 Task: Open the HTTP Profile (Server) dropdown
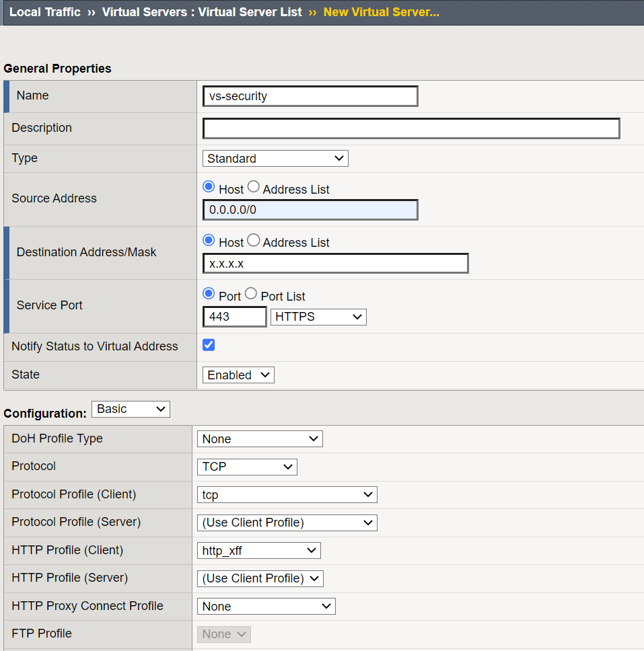260,578
